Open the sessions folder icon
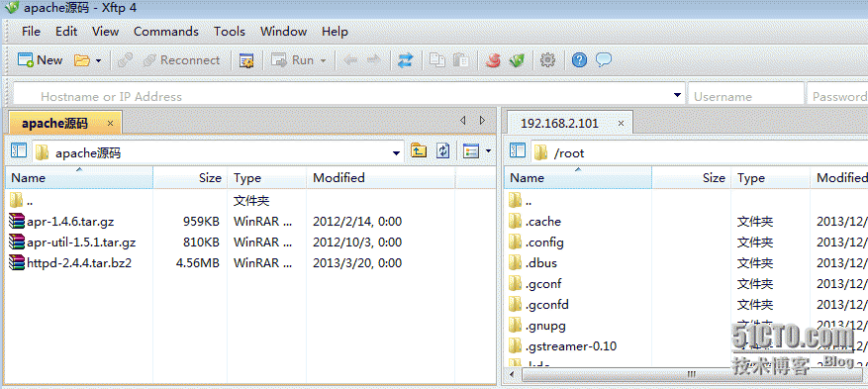 82,60
